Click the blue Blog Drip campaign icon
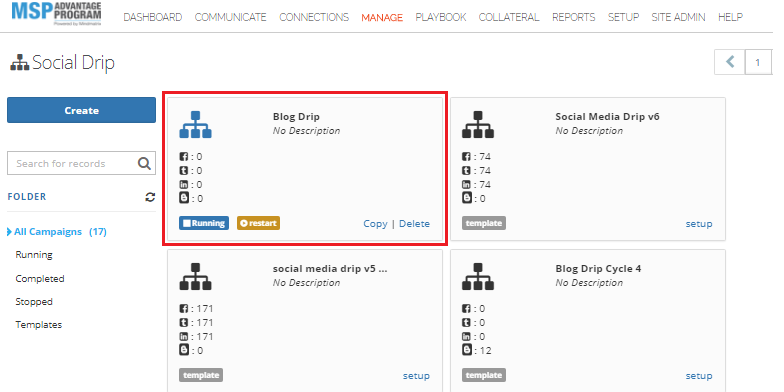Viewport: 784px width, 392px height. coord(196,124)
